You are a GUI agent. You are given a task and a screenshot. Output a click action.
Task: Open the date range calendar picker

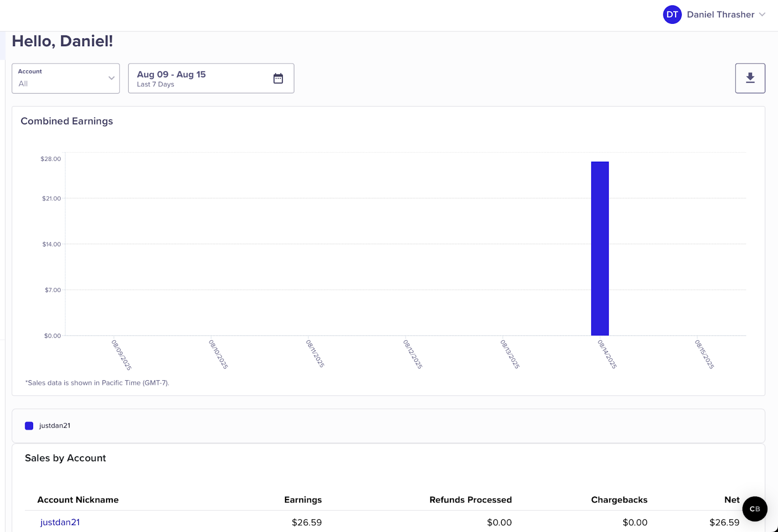[x=211, y=78]
